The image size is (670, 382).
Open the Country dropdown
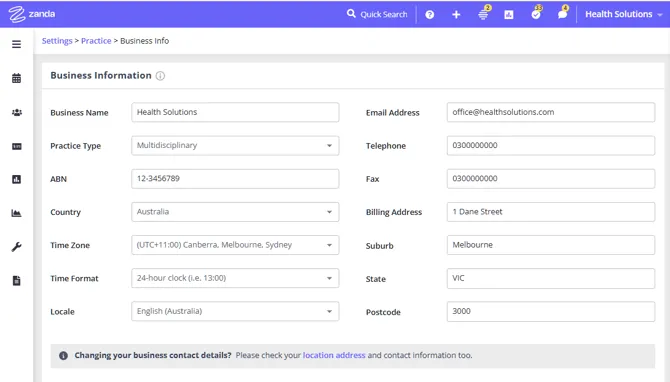click(235, 212)
